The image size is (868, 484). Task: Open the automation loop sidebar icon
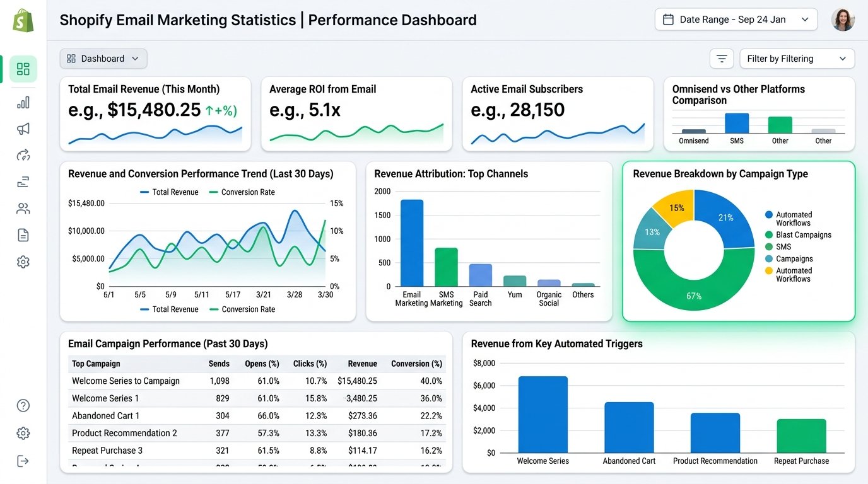23,155
